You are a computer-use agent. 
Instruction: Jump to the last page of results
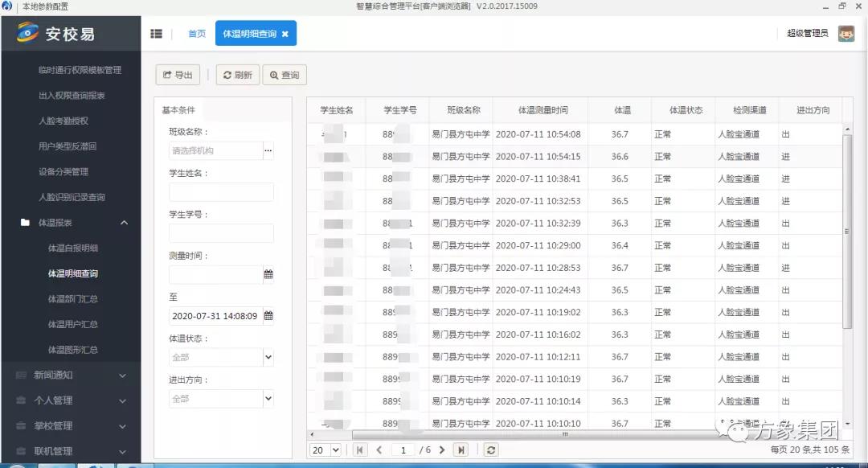coord(461,450)
